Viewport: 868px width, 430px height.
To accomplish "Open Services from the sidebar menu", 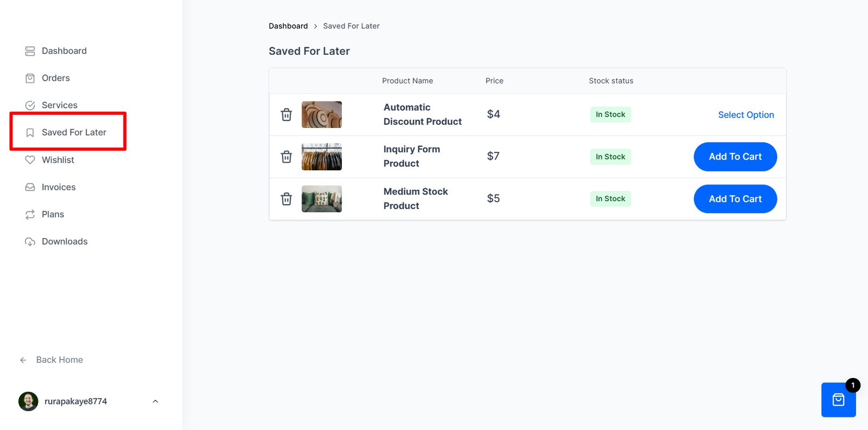I will (x=60, y=105).
